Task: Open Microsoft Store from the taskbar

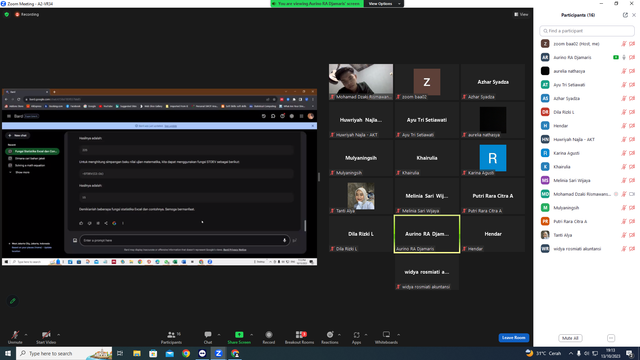Action: point(153,353)
